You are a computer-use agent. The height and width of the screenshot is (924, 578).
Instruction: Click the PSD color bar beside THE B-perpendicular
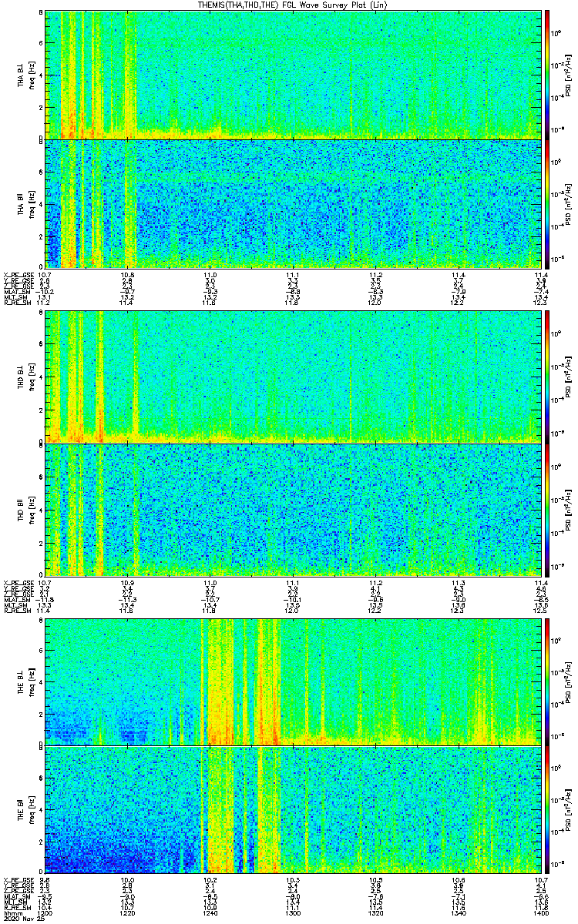[x=546, y=681]
